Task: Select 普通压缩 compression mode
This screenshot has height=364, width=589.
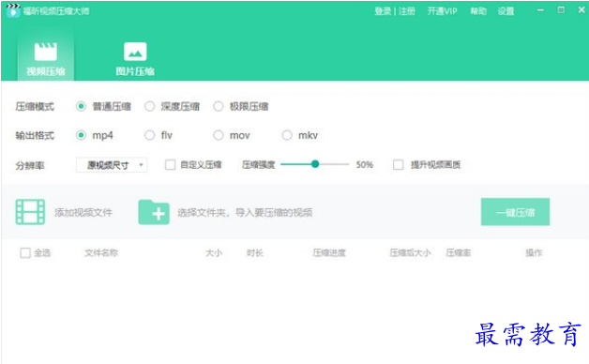Action: coord(81,106)
